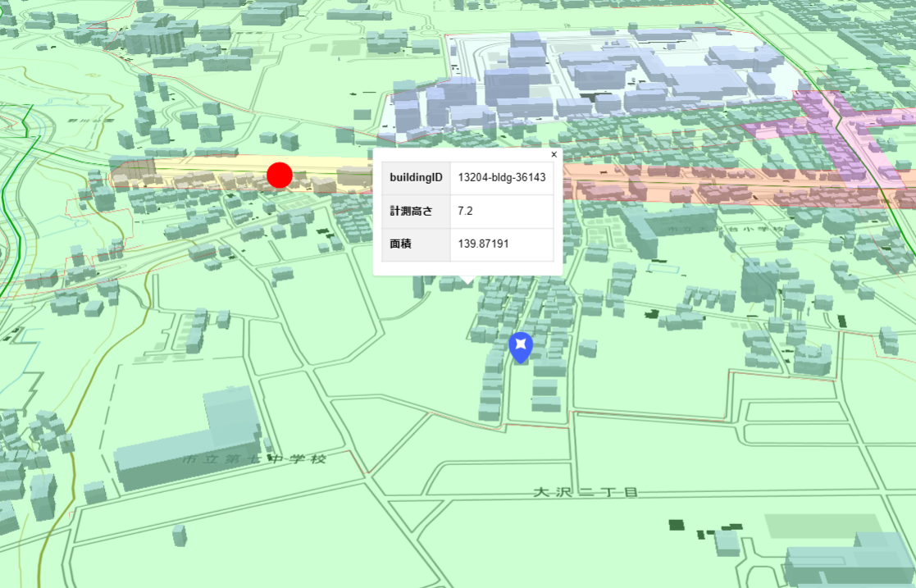Click the blue star pin marker
916x588 pixels.
[x=521, y=346]
